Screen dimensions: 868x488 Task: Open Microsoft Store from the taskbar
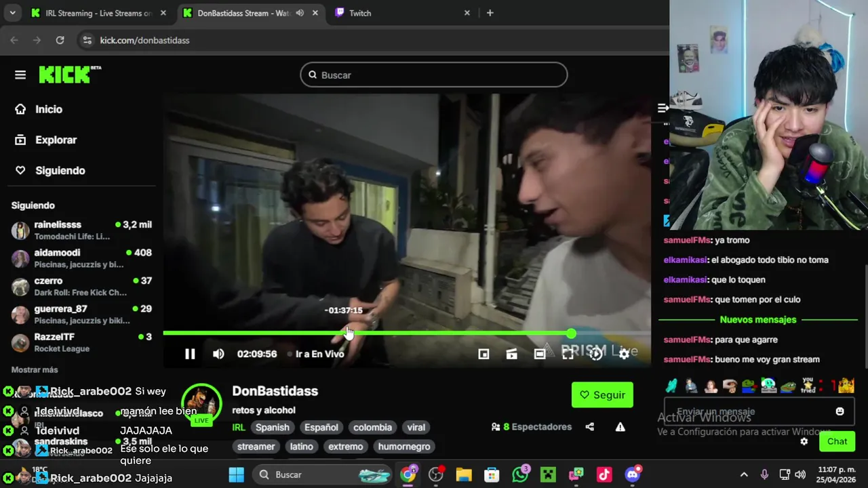pos(492,474)
